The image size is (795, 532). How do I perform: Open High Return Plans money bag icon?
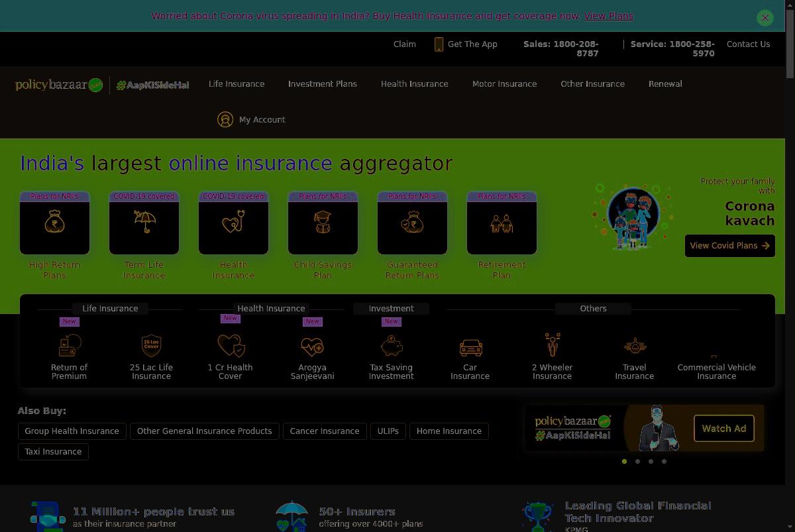pyautogui.click(x=54, y=223)
